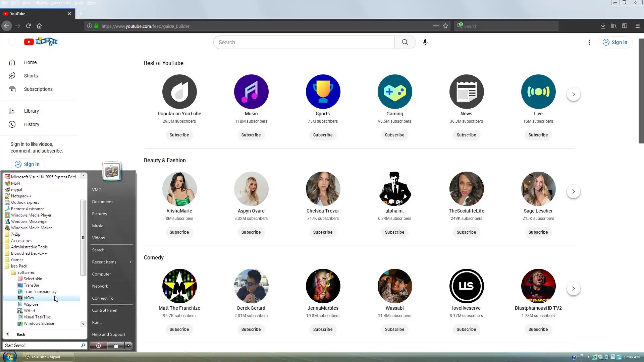
Task: Open the YouTube hamburger guide menu
Action: coord(12,42)
